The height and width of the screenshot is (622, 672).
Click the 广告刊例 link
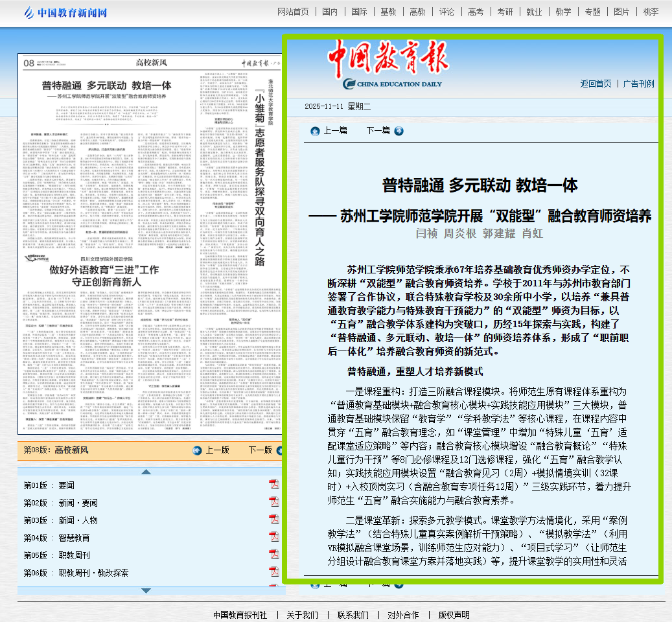click(638, 84)
